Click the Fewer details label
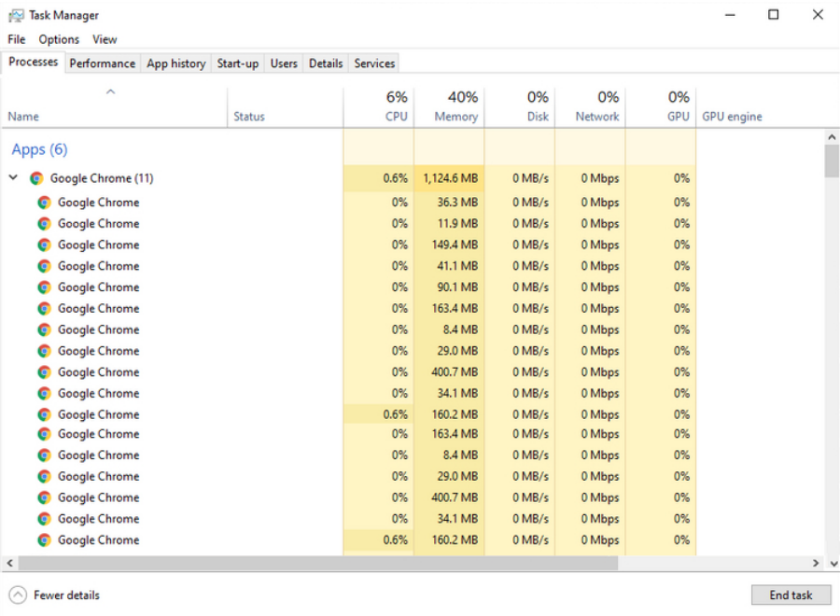This screenshot has width=840, height=616. click(66, 595)
